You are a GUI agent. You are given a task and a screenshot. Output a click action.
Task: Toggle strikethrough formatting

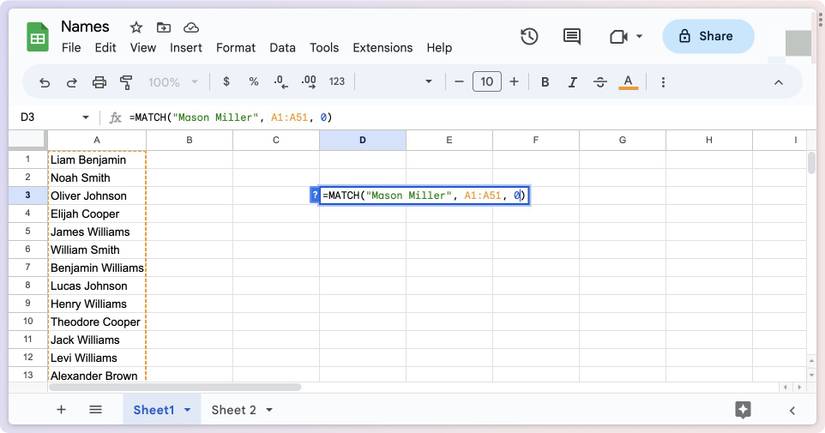coord(600,82)
